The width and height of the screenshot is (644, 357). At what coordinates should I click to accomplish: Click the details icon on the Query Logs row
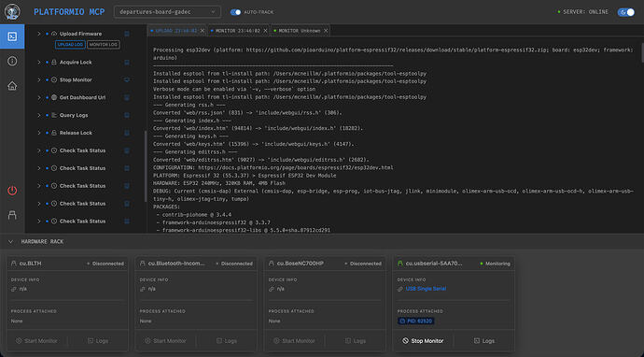click(x=127, y=115)
